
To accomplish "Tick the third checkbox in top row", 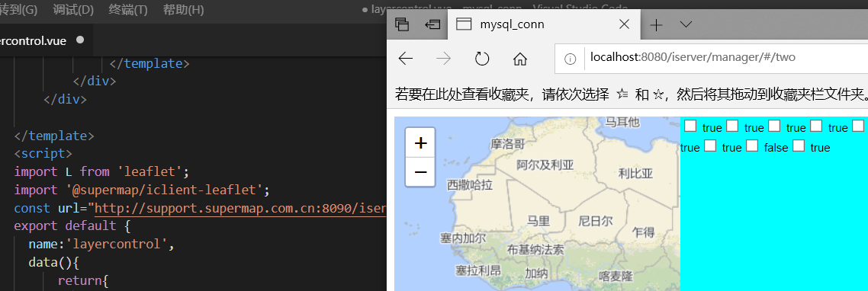I will point(774,126).
